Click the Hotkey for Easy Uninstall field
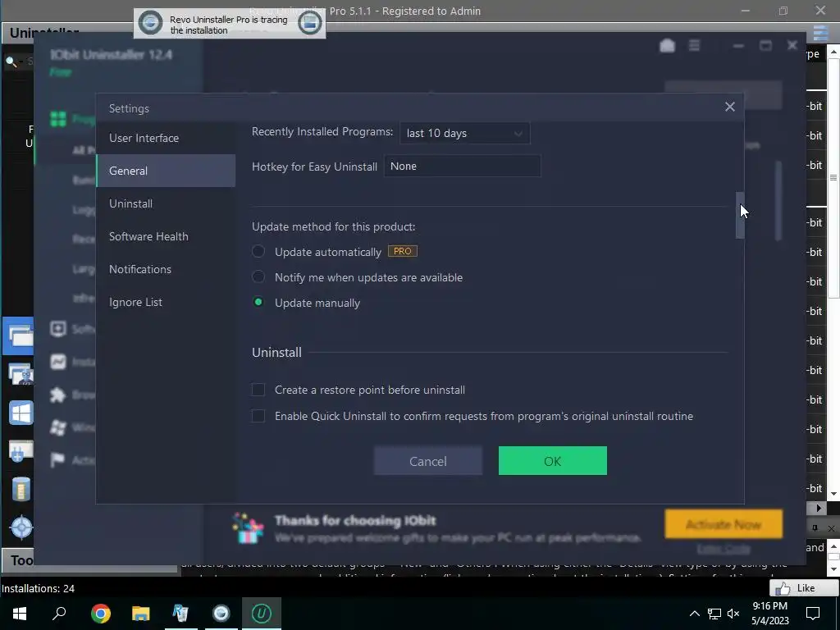Image resolution: width=840 pixels, height=630 pixels. click(x=463, y=166)
